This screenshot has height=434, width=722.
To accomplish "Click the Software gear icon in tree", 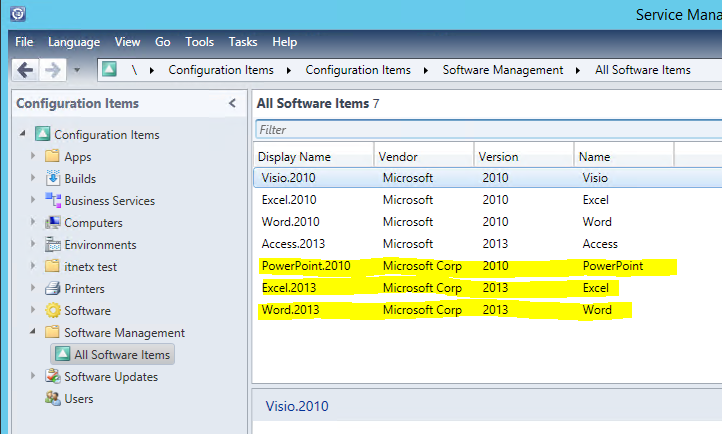I will [53, 311].
